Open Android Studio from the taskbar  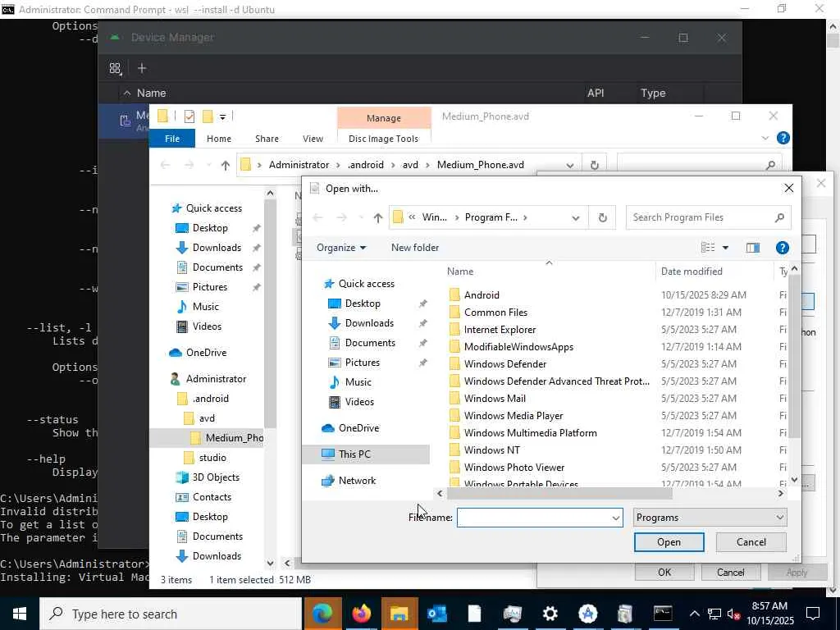tap(587, 614)
